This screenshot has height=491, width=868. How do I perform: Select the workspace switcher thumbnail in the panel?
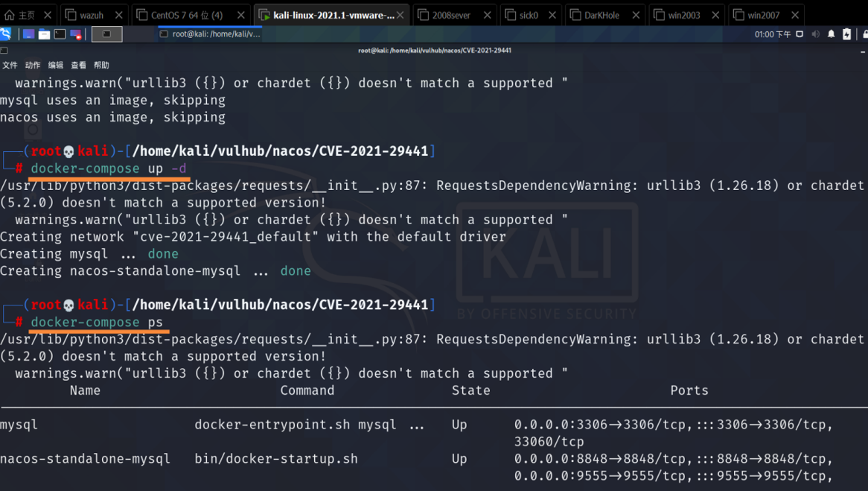[107, 34]
